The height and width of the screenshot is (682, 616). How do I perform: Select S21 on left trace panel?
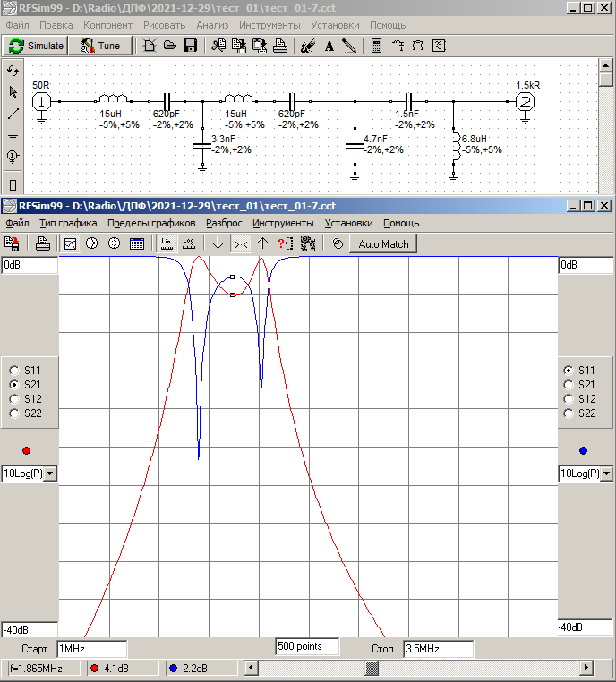pyautogui.click(x=26, y=385)
